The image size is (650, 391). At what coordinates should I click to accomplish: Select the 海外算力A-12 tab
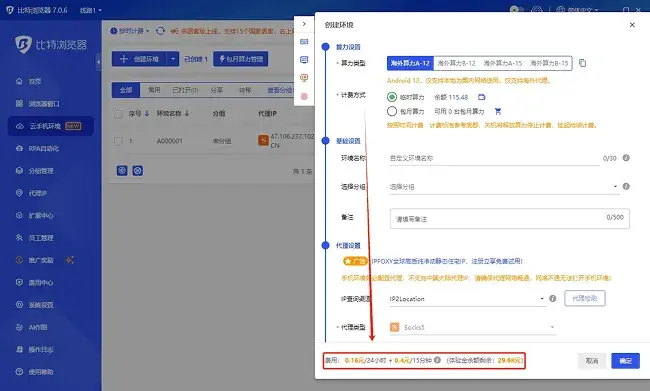(x=410, y=63)
